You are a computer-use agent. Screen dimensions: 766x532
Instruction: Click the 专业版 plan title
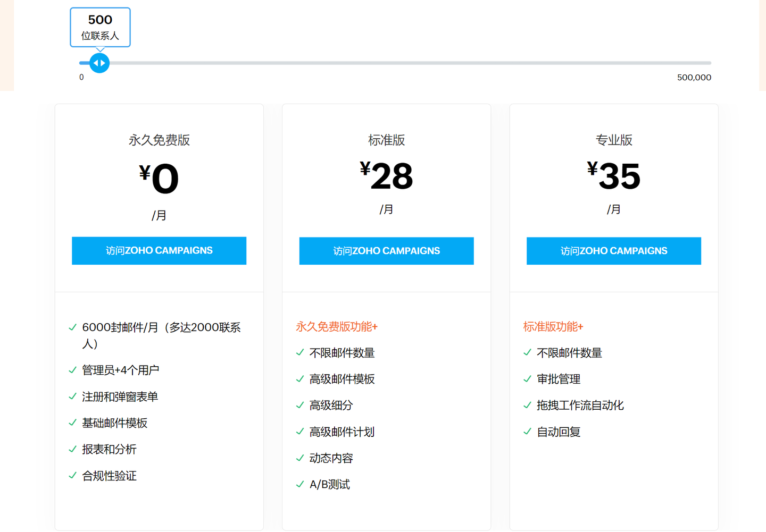point(614,140)
